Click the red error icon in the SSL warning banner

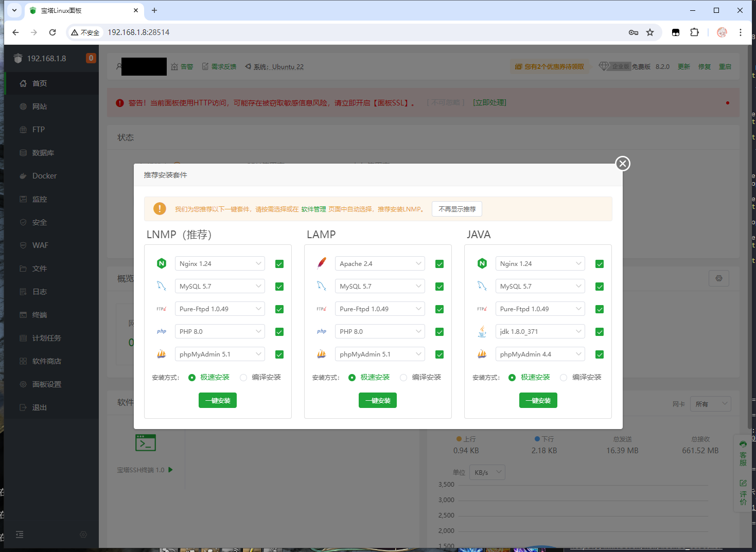(120, 103)
